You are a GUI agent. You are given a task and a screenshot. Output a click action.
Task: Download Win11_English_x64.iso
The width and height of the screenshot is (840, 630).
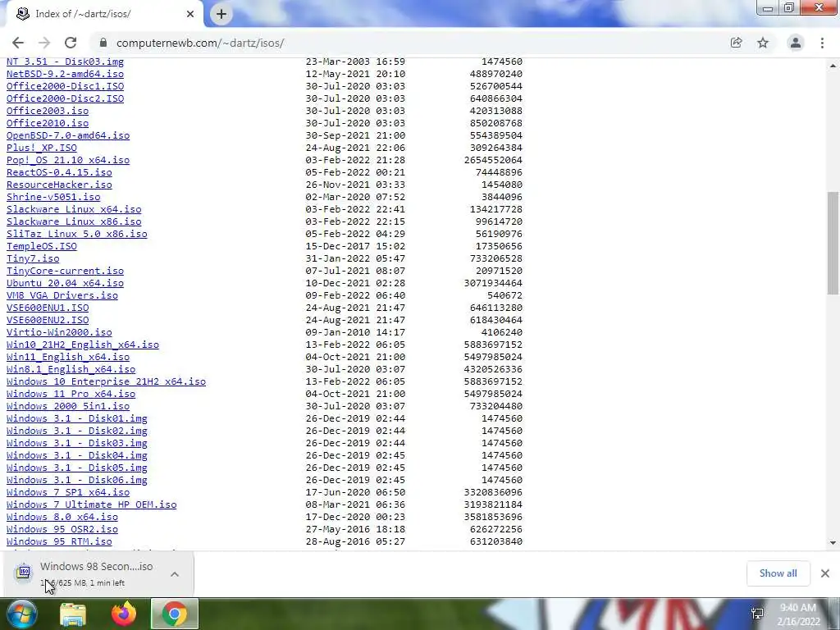click(x=68, y=358)
